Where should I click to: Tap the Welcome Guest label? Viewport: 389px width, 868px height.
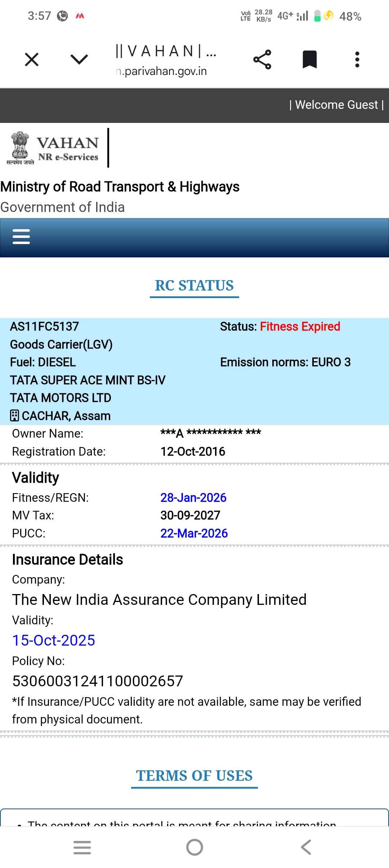(x=336, y=105)
